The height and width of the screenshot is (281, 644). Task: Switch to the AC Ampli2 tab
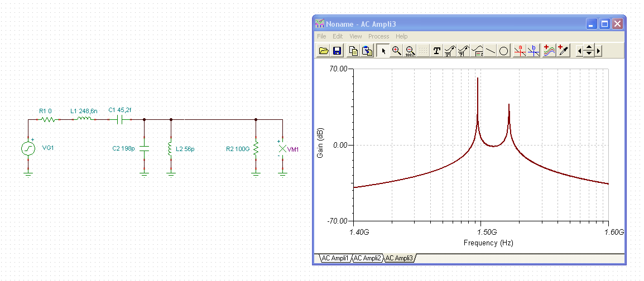coord(367,258)
